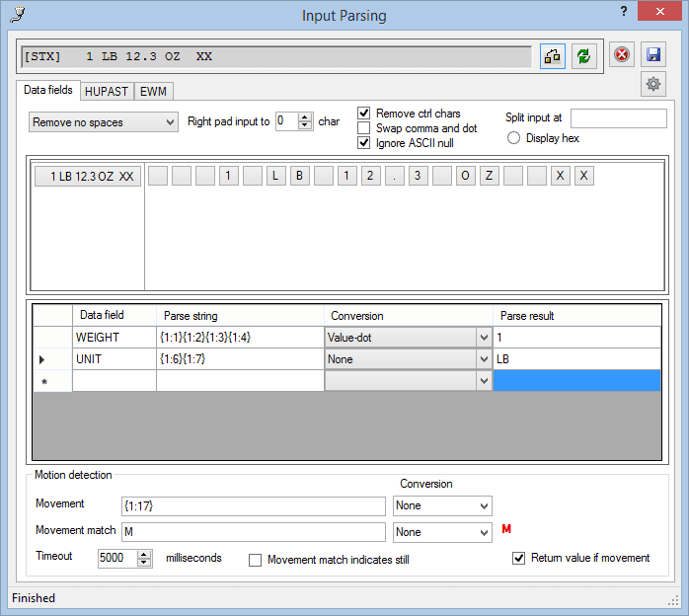Select the UNIT row via its row header arrow

pyautogui.click(x=52, y=359)
